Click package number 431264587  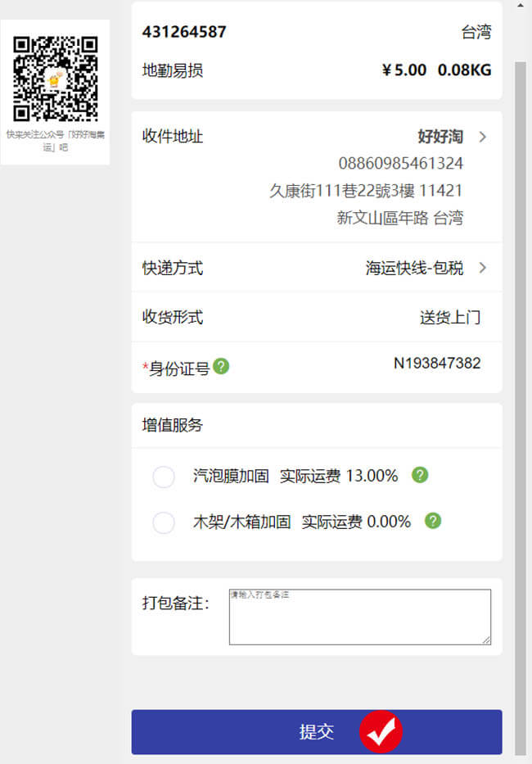(x=184, y=32)
